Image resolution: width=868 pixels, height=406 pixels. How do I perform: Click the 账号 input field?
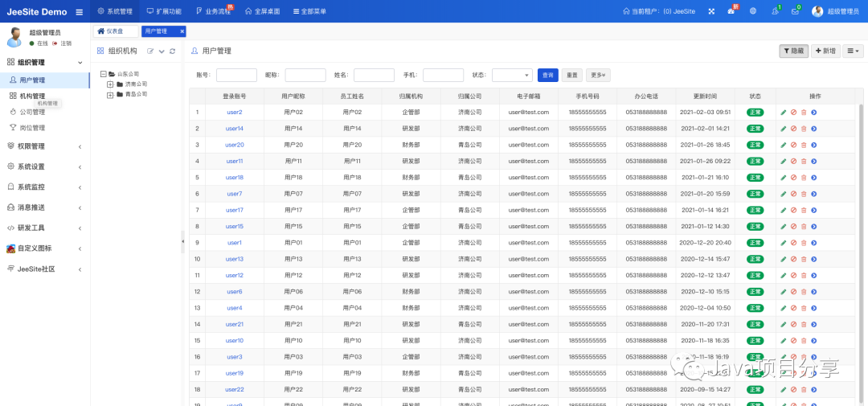(236, 75)
